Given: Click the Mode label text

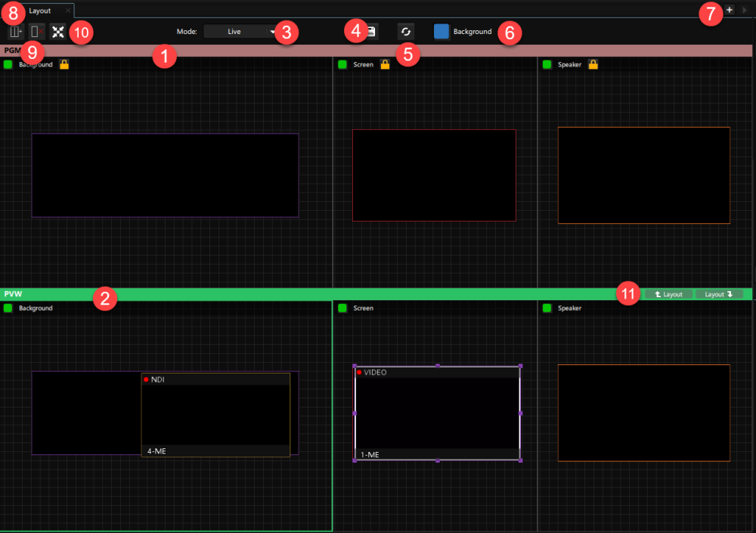Looking at the screenshot, I should tap(187, 31).
